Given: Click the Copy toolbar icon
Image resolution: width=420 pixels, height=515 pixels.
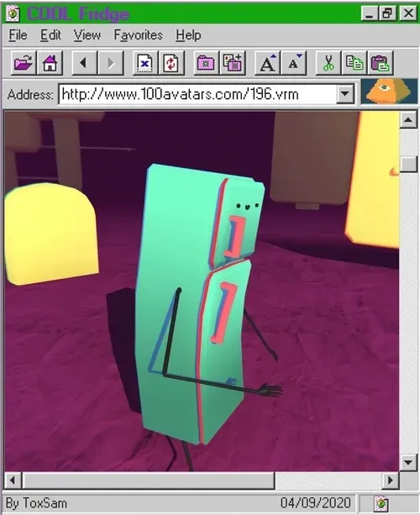Looking at the screenshot, I should [354, 63].
